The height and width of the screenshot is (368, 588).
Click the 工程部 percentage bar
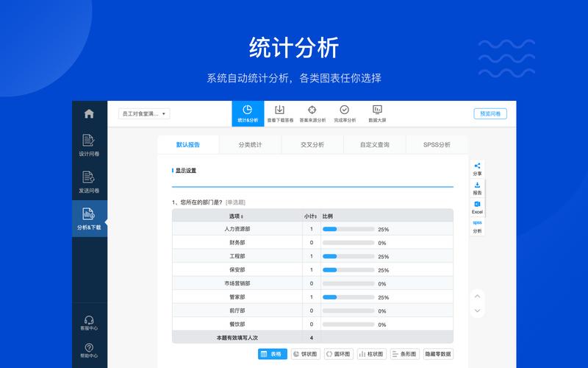pos(348,256)
